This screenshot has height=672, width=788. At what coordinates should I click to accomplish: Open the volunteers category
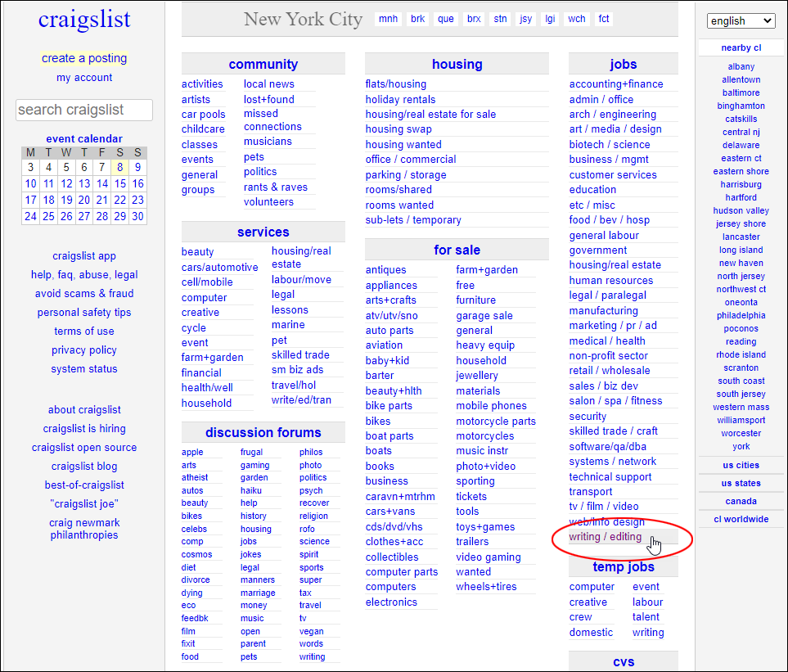(x=268, y=202)
